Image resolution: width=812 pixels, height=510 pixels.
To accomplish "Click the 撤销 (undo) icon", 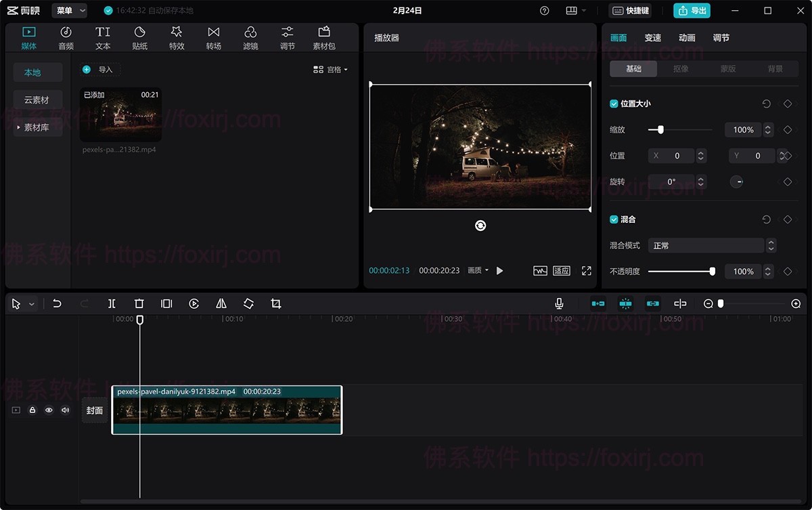I will click(x=58, y=303).
